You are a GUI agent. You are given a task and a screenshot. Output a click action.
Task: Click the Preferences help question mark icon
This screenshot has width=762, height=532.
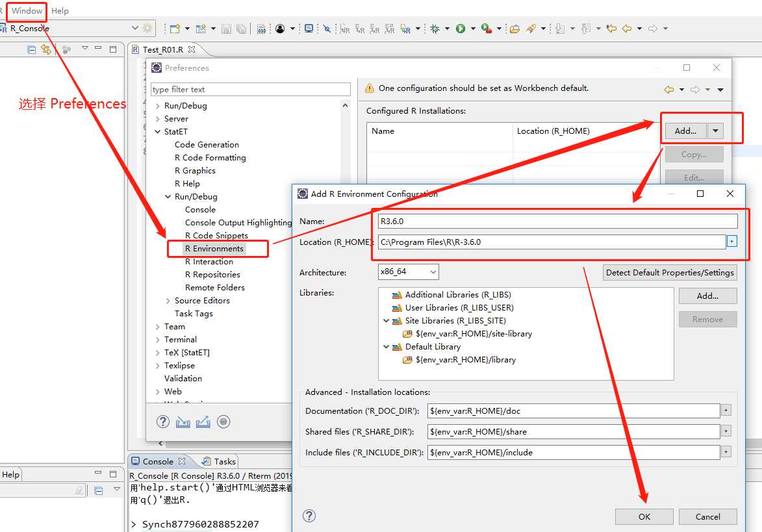[x=163, y=422]
